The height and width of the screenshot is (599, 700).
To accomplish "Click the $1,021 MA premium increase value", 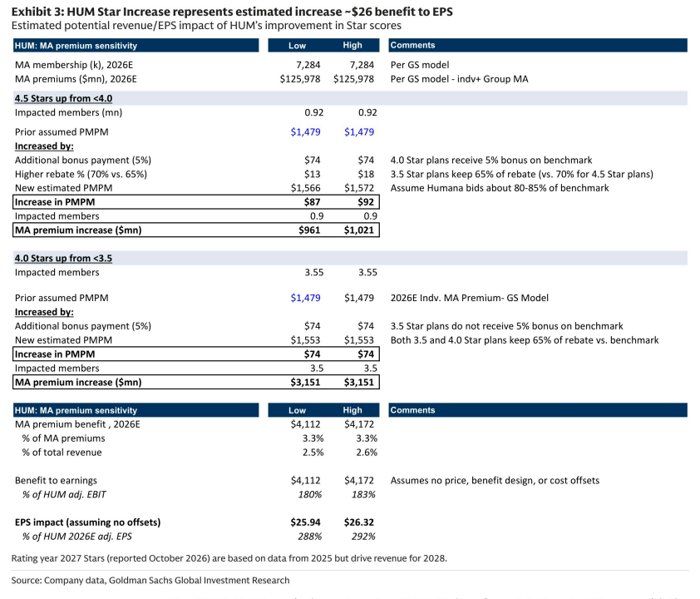I will click(359, 230).
